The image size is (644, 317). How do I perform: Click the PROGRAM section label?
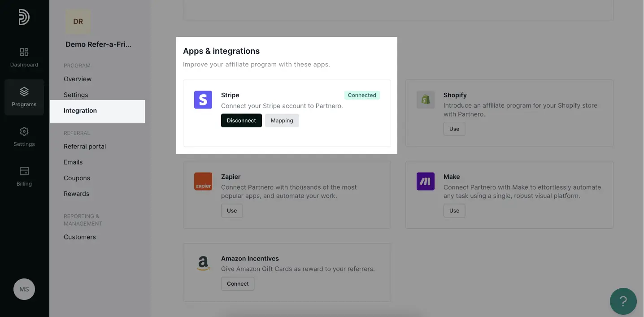point(77,66)
